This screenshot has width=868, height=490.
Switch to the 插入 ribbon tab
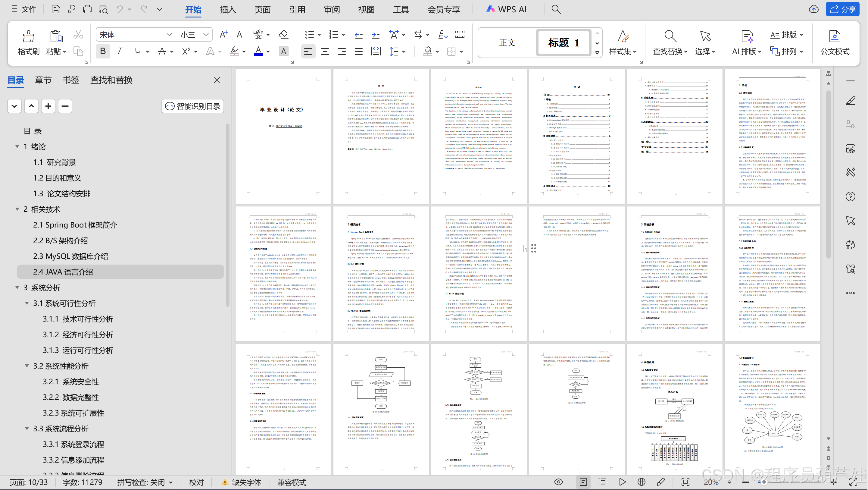[x=227, y=9]
